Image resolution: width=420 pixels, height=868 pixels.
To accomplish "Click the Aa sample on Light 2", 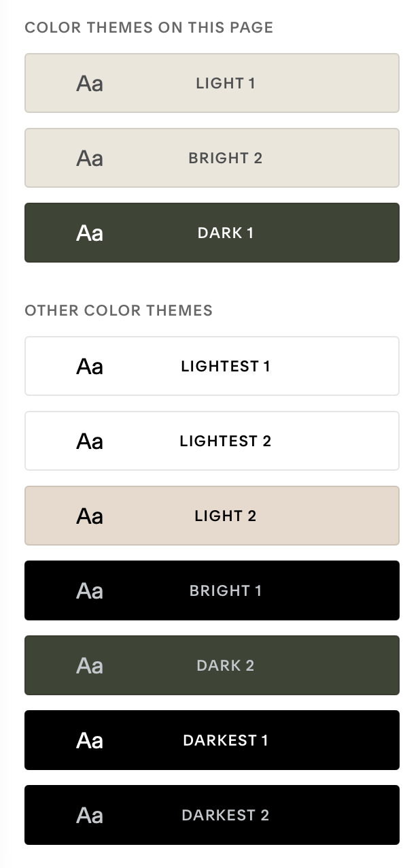I will tap(90, 516).
